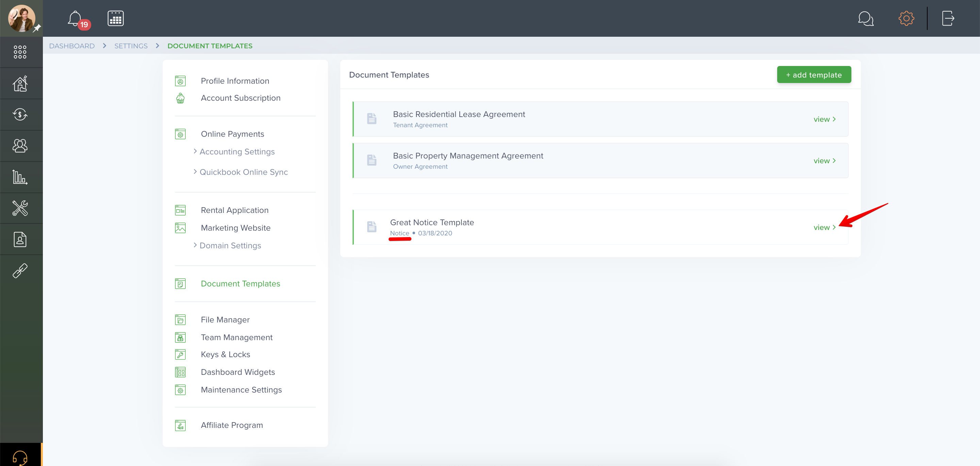Click the Account Subscription cupcake icon
980x466 pixels.
[x=180, y=98]
